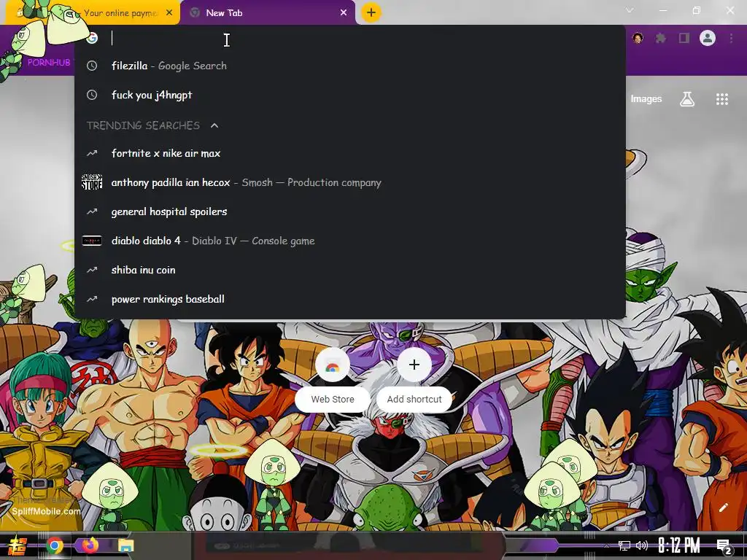Click the Web Store label

click(333, 399)
